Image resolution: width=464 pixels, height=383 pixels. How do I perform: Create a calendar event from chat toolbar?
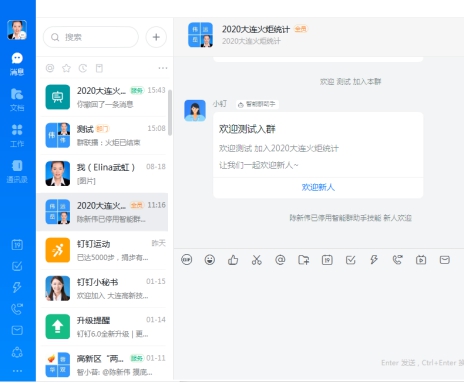pyautogui.click(x=327, y=260)
